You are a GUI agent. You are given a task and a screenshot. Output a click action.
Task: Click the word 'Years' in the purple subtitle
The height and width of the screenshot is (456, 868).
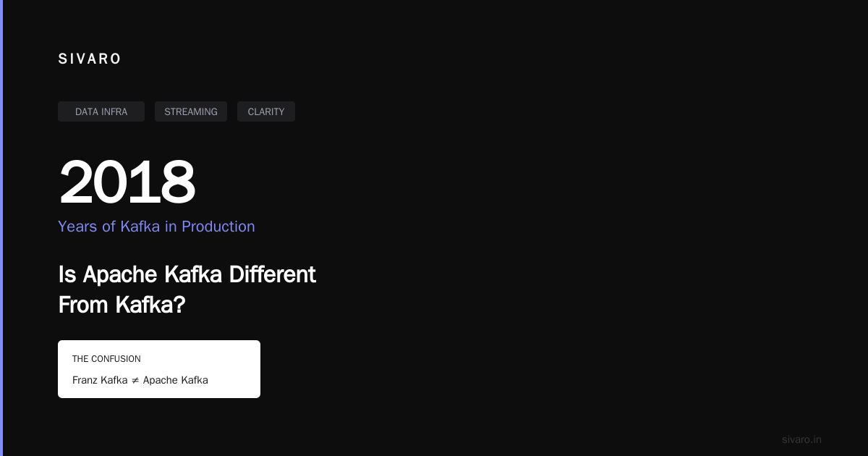tap(77, 227)
